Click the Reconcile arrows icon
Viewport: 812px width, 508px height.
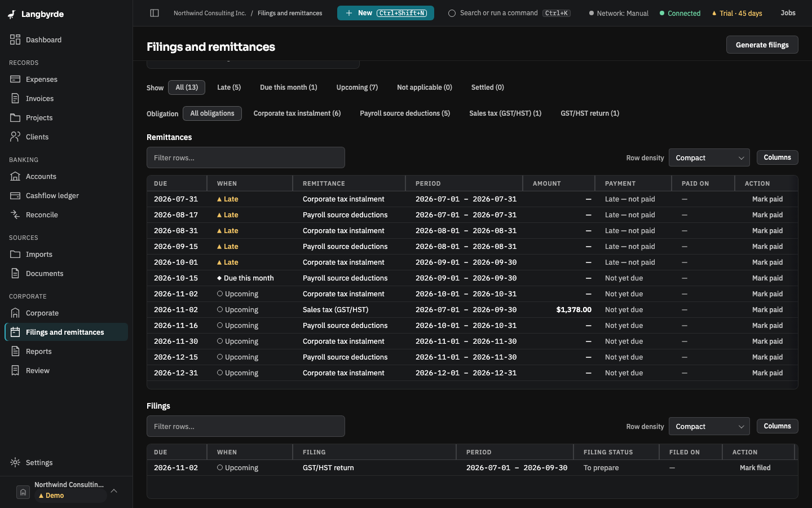point(15,214)
